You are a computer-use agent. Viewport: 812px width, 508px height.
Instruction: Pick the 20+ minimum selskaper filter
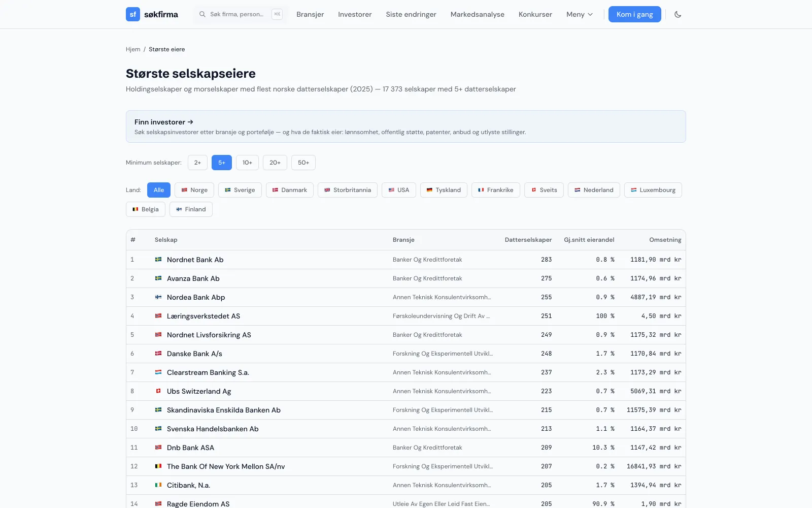pyautogui.click(x=275, y=163)
